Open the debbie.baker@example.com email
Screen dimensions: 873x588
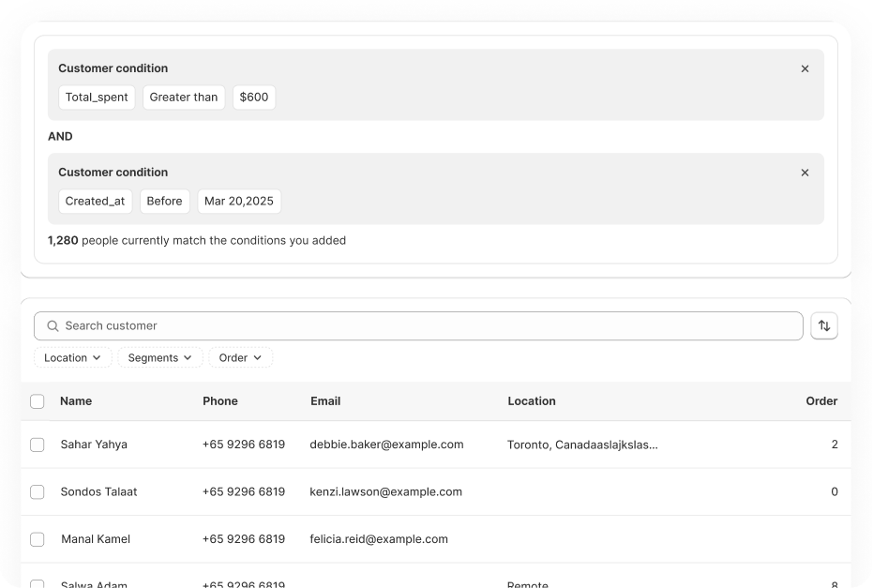pos(386,445)
